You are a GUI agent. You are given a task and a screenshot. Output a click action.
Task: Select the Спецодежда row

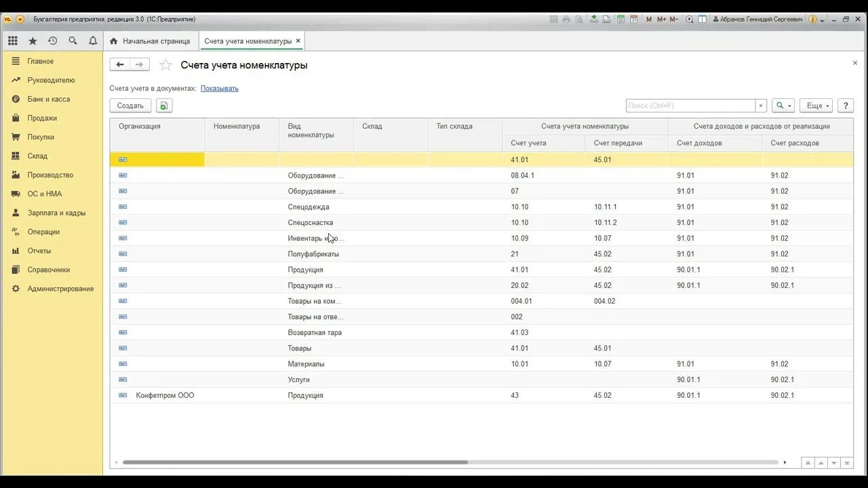click(x=481, y=207)
